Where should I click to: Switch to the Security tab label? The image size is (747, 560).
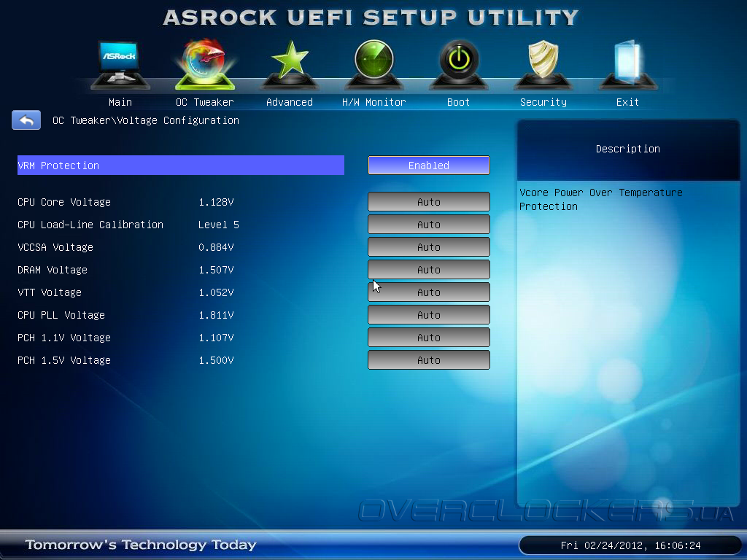coord(543,102)
